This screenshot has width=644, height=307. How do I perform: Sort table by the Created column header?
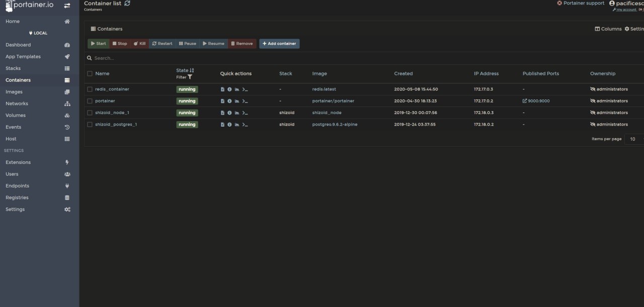pyautogui.click(x=403, y=73)
